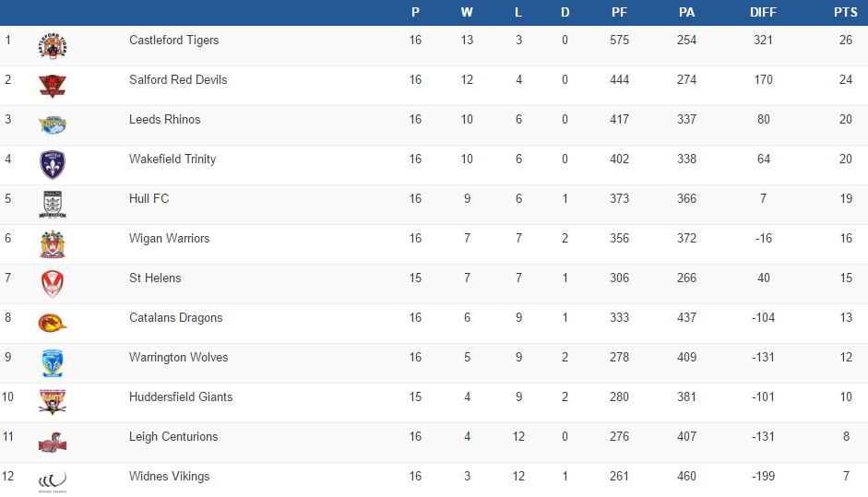Sort table by DIFF column header

(763, 12)
